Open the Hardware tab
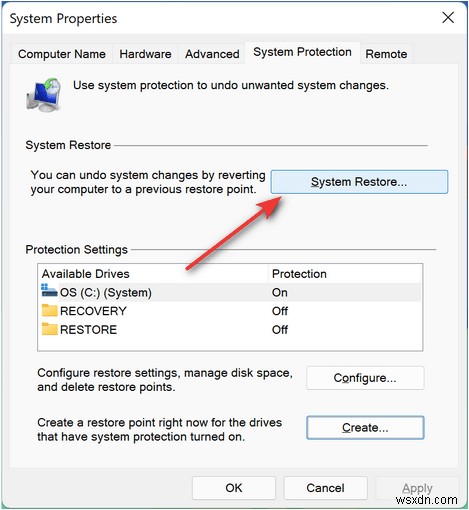This screenshot has height=510, width=469. click(x=145, y=54)
